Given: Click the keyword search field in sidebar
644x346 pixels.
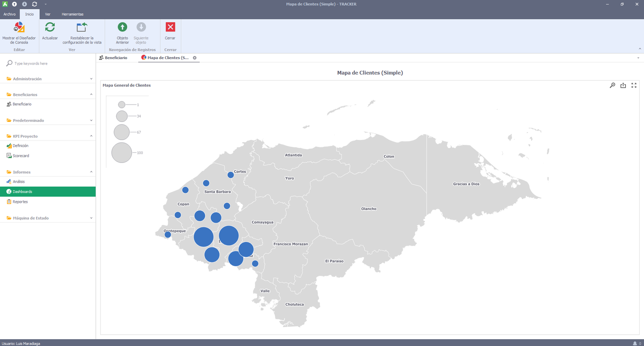Looking at the screenshot, I should coord(48,64).
